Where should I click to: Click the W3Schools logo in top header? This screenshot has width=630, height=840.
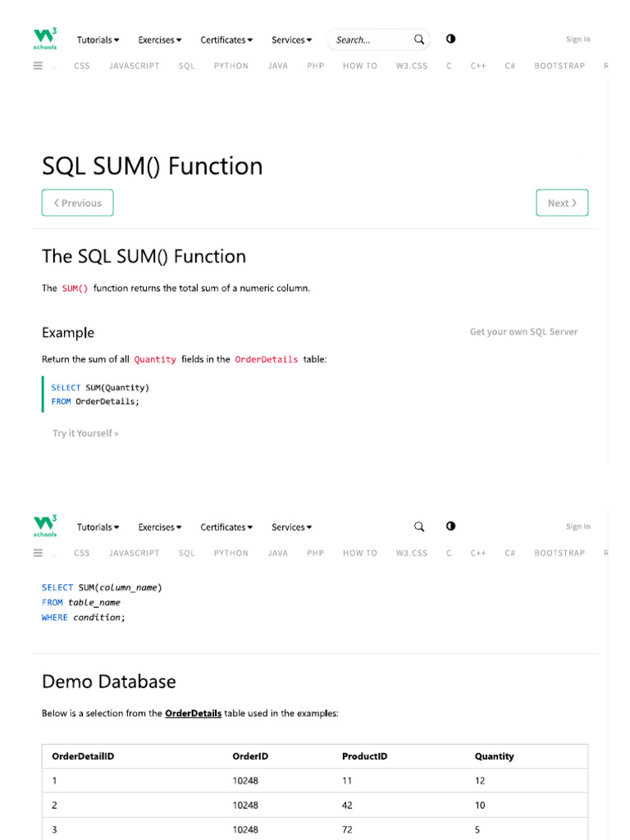(45, 39)
